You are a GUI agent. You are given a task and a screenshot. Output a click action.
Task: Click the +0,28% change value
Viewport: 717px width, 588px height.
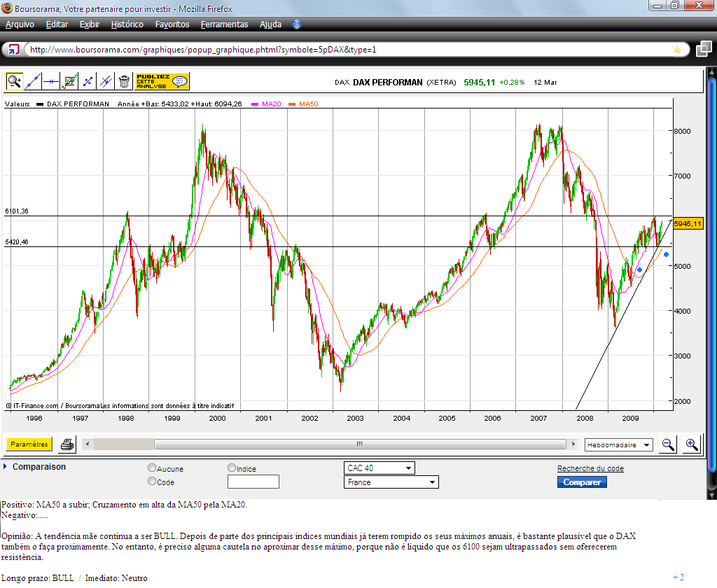(x=512, y=83)
